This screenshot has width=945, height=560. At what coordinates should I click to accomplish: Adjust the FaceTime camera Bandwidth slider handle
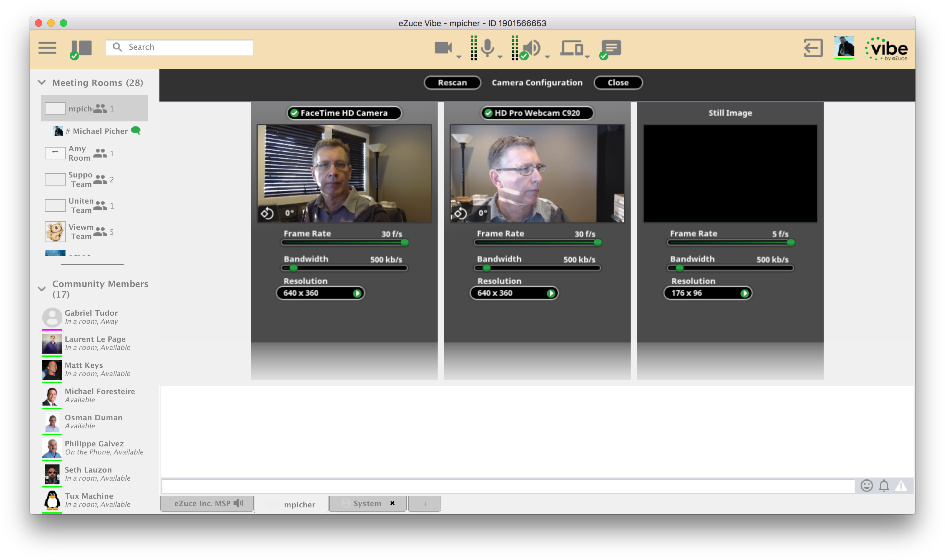(294, 268)
